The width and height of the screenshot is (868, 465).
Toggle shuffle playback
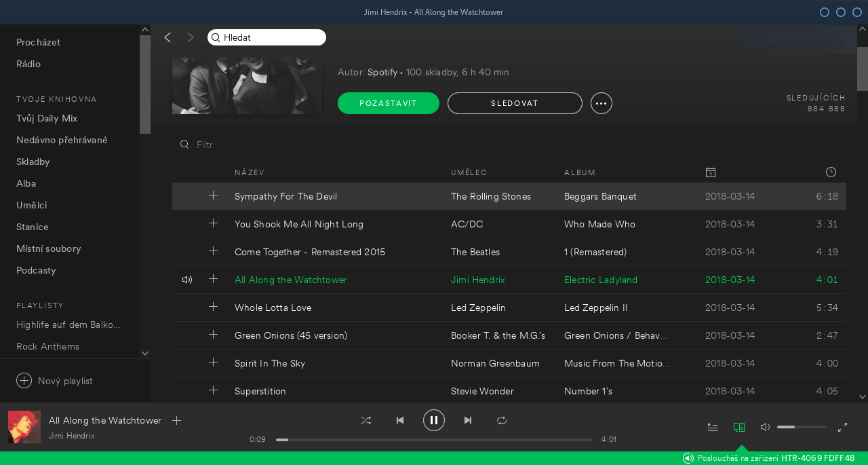pos(366,420)
